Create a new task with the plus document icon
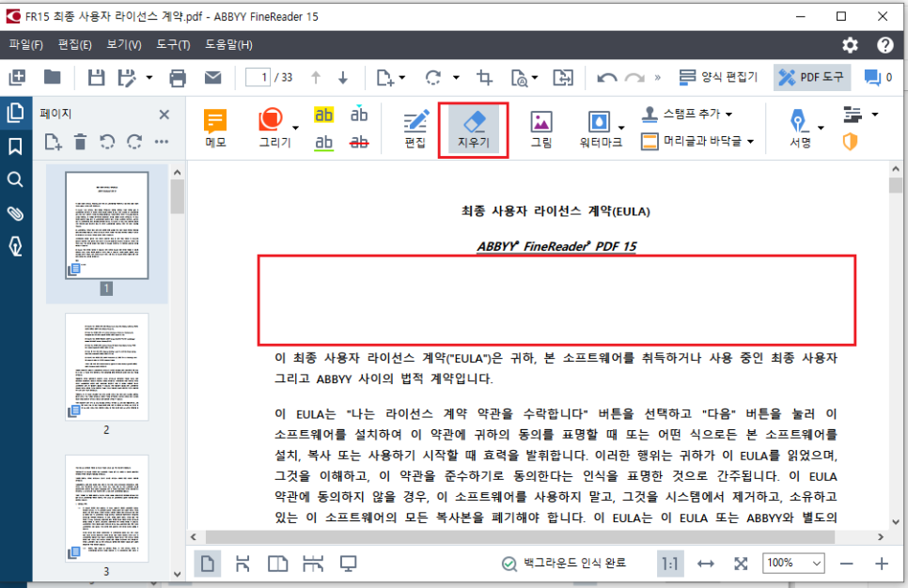This screenshot has width=908, height=588. tap(17, 77)
